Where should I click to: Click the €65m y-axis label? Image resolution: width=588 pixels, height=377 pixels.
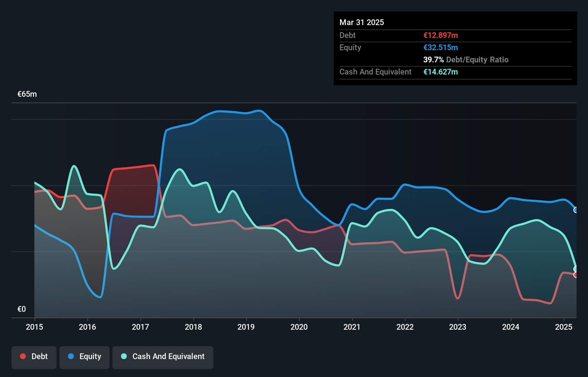(27, 94)
